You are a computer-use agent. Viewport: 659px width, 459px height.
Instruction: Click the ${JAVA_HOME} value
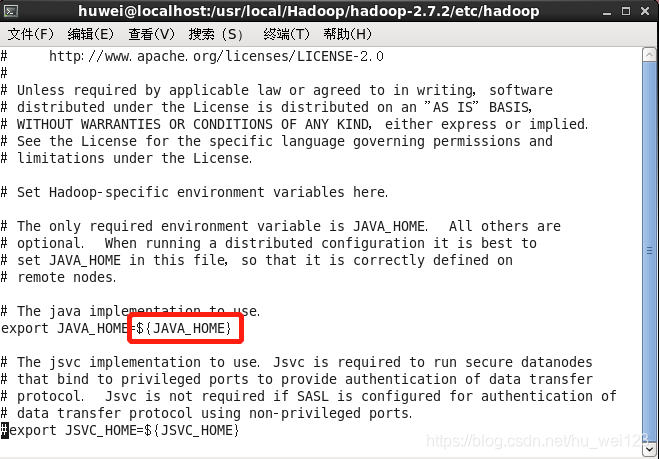tap(184, 328)
